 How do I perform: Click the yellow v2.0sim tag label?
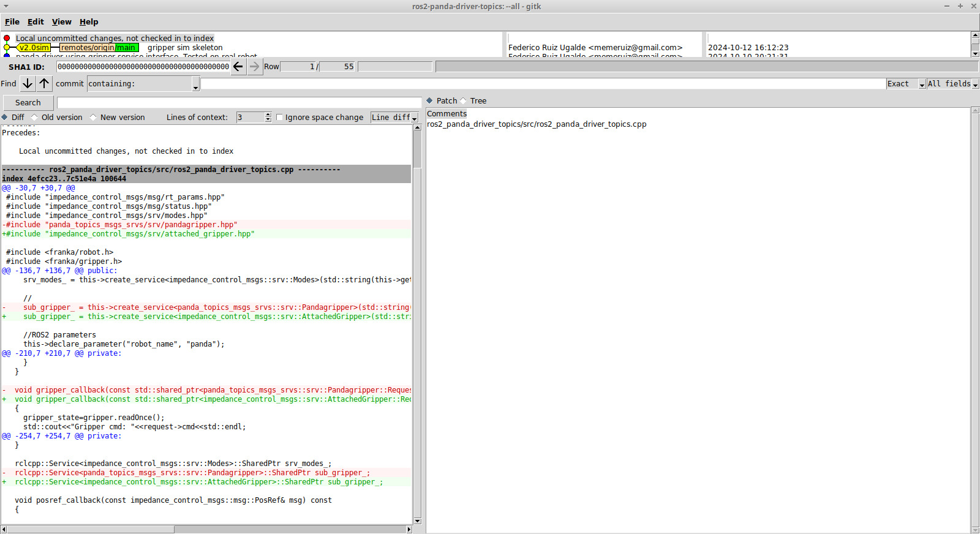[34, 48]
